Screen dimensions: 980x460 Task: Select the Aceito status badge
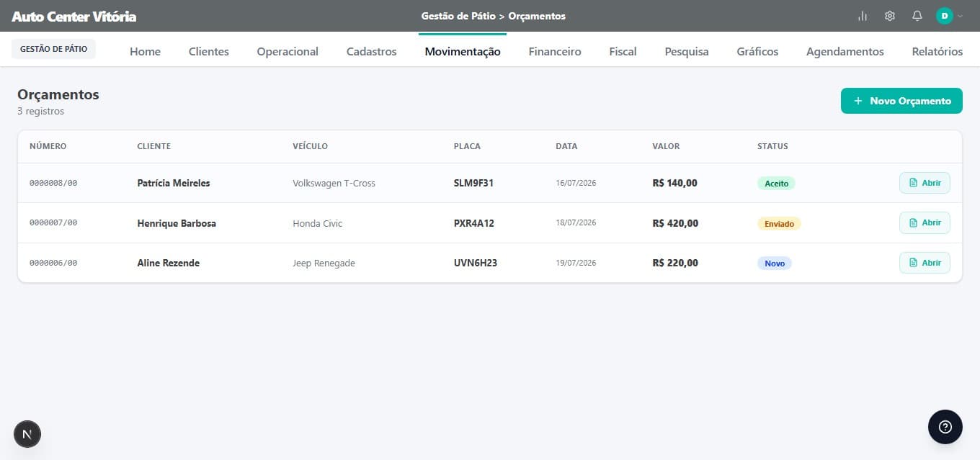coord(776,184)
